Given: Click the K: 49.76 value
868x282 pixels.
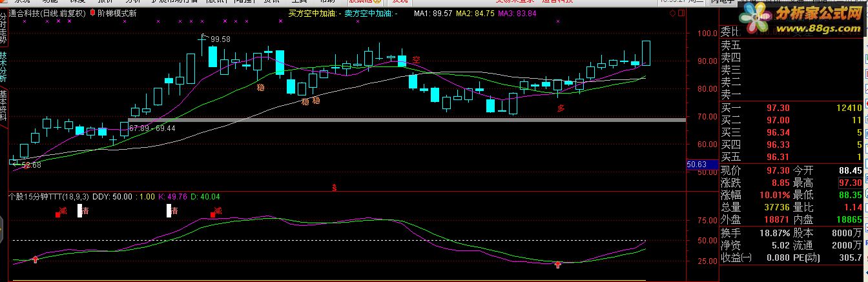Looking at the screenshot, I should pyautogui.click(x=172, y=196).
